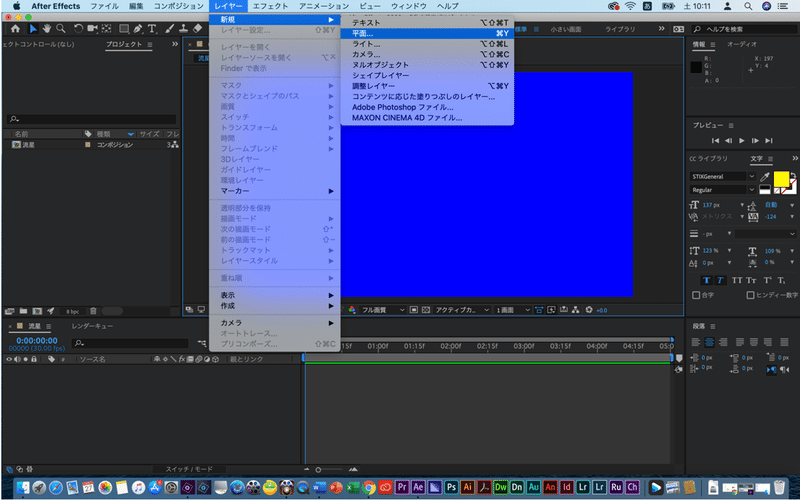Click the 0:00:00:00 current time display
Screen dimensions: 800x500
37,340
